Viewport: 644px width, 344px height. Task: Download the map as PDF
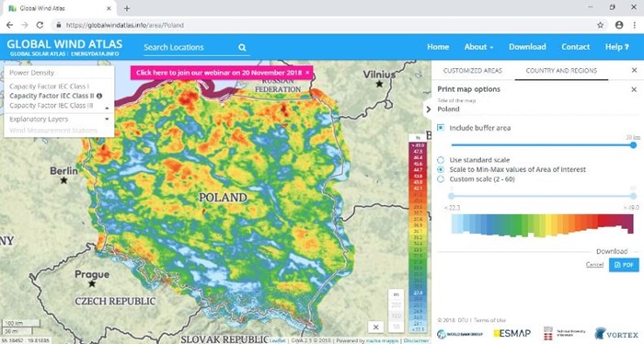point(624,265)
